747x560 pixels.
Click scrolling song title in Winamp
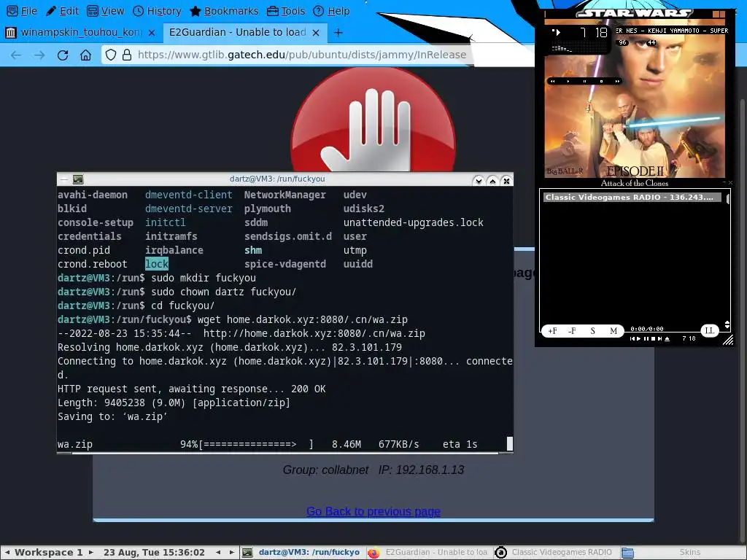point(672,31)
